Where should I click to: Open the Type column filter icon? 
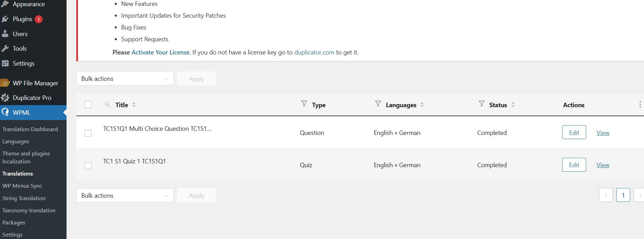click(304, 104)
